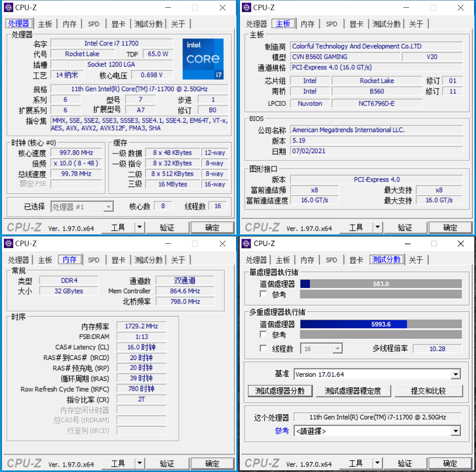Click the CPU-Z logo beside Ver. 1.97.0.x64
The width and height of the screenshot is (476, 472).
tap(24, 227)
